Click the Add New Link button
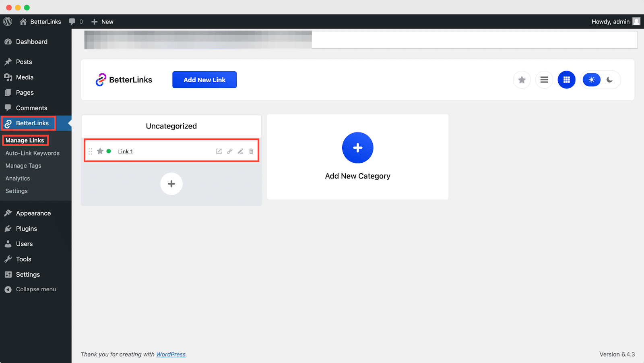This screenshot has width=644, height=363. (x=204, y=79)
